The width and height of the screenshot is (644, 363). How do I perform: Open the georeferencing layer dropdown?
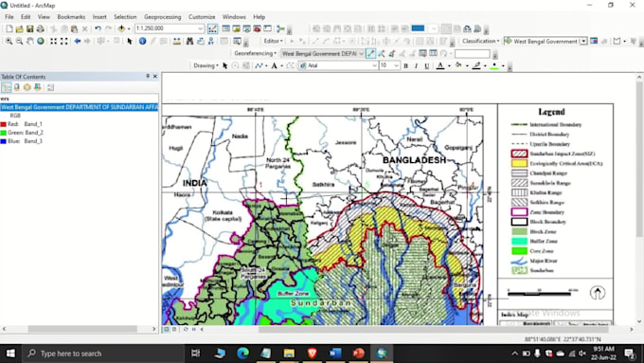[x=361, y=53]
